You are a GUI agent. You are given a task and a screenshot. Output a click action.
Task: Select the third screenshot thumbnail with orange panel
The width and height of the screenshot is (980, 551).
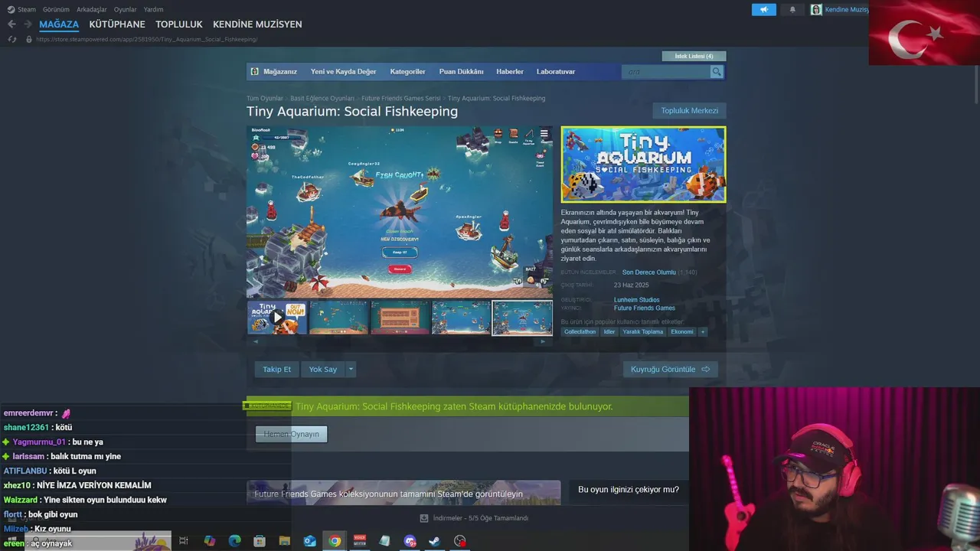400,318
